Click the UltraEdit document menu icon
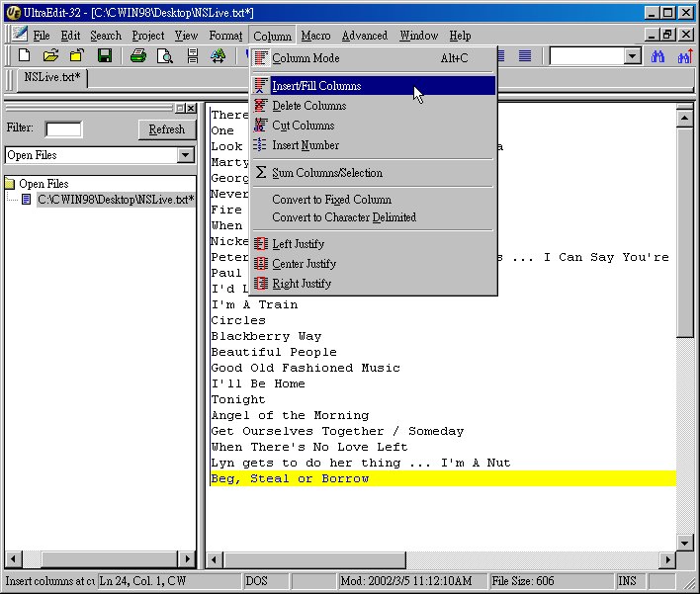The width and height of the screenshot is (700, 594). [x=19, y=35]
